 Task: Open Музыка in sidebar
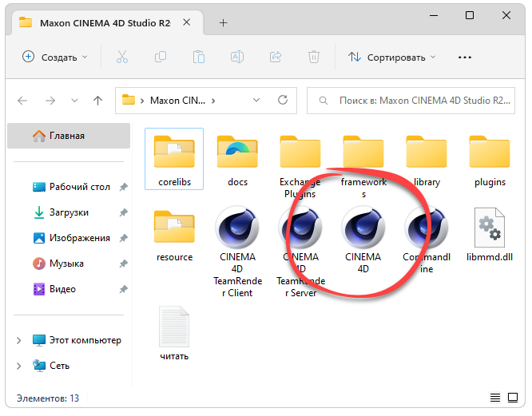pos(66,263)
